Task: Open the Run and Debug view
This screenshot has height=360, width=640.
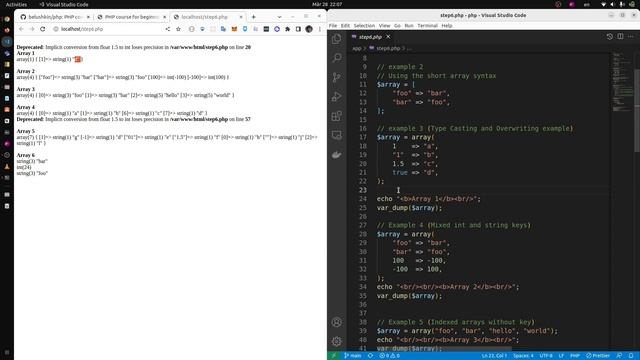Action: (337, 97)
